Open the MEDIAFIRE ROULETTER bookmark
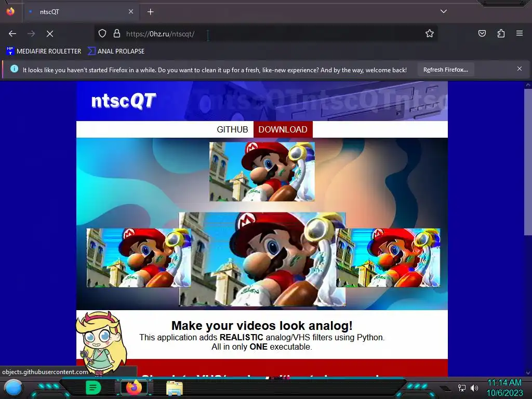532x399 pixels. [x=44, y=51]
